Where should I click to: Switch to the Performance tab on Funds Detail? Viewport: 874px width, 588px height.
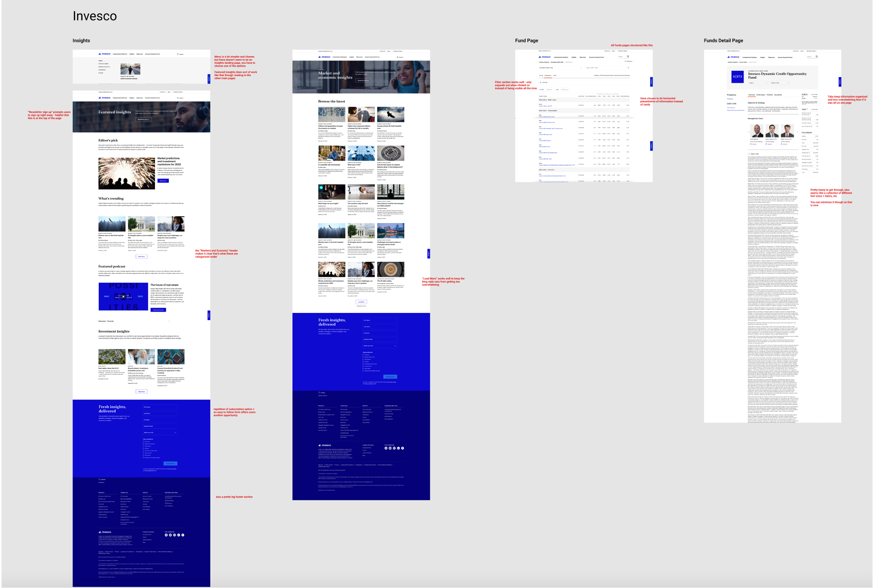(x=761, y=95)
